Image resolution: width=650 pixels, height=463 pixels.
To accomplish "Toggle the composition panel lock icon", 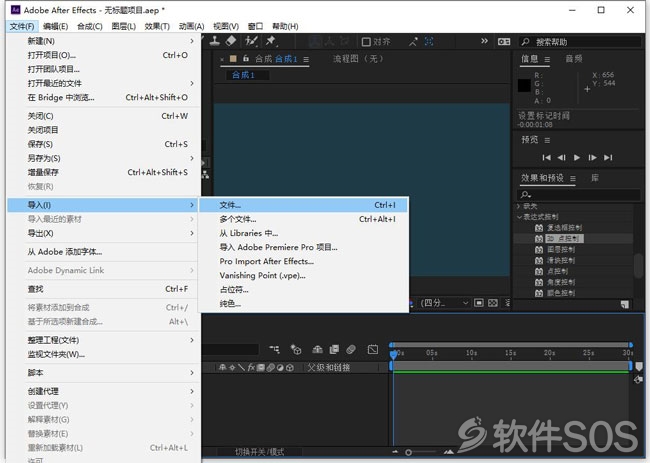I will [x=246, y=58].
